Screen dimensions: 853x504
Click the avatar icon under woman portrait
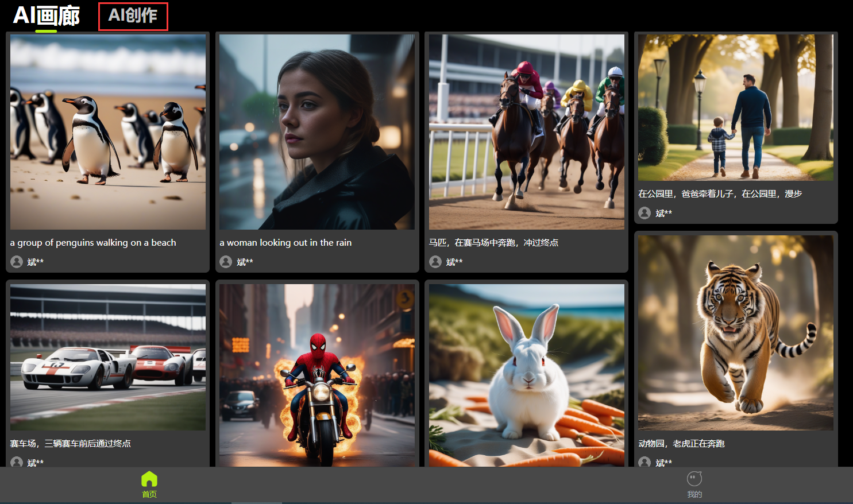(226, 262)
